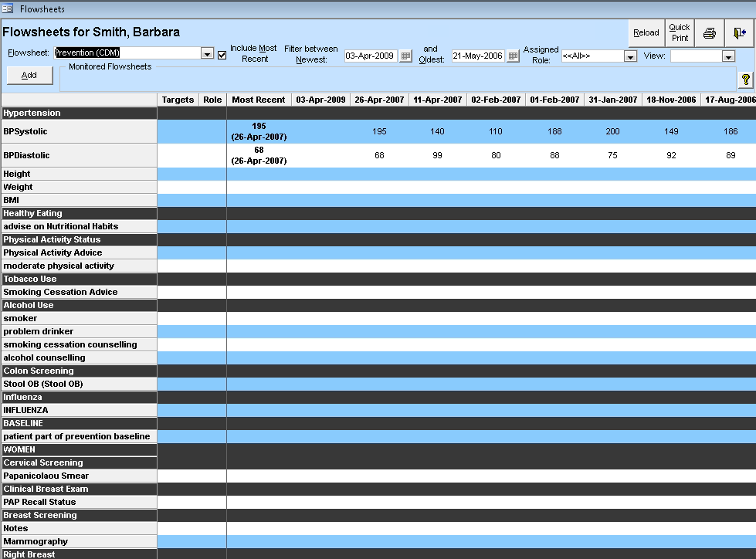Click the 03-Apr-2009 column header
This screenshot has width=756, height=559.
point(320,100)
